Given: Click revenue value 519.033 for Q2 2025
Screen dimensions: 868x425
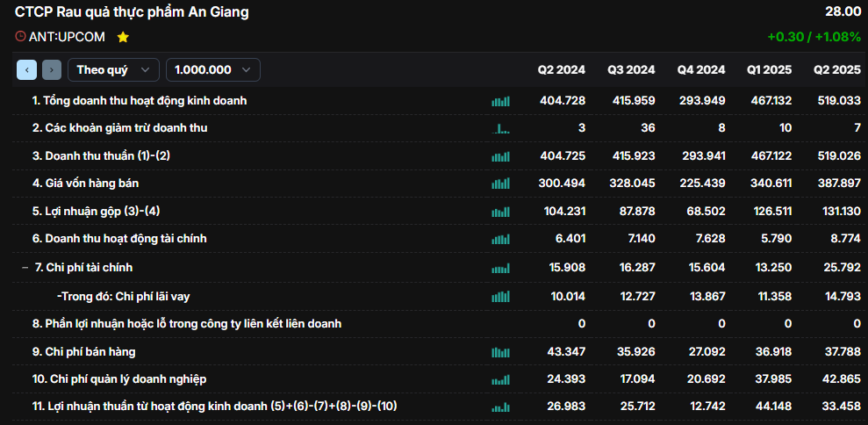Looking at the screenshot, I should click(x=839, y=101).
